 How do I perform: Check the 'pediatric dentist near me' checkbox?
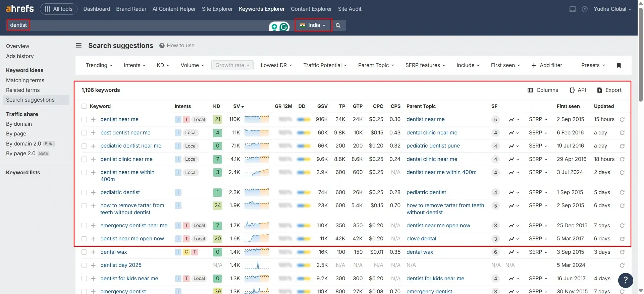[84, 146]
